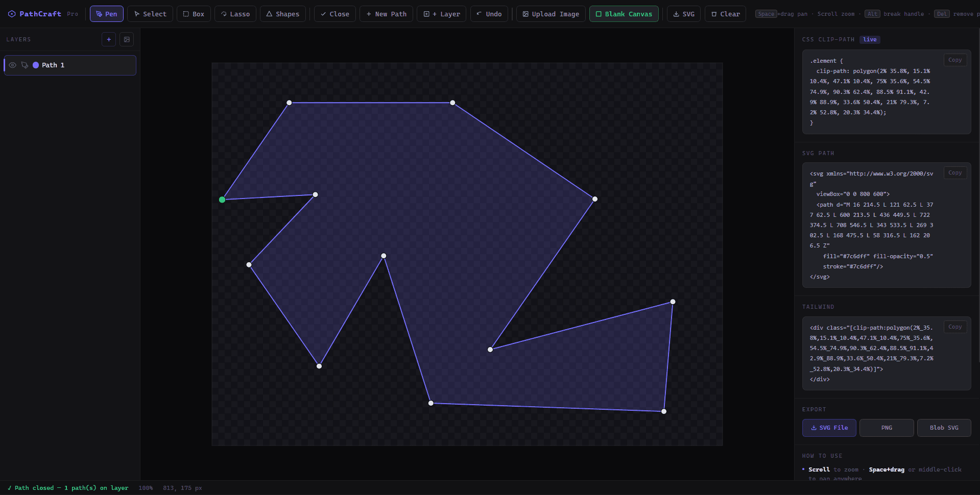Click the SVG PATH section heading

[818, 153]
